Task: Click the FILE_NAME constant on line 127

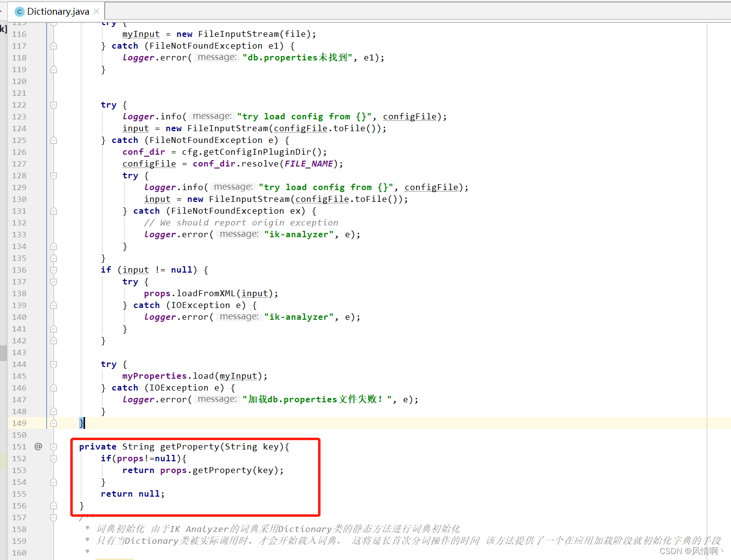Action: (x=309, y=164)
